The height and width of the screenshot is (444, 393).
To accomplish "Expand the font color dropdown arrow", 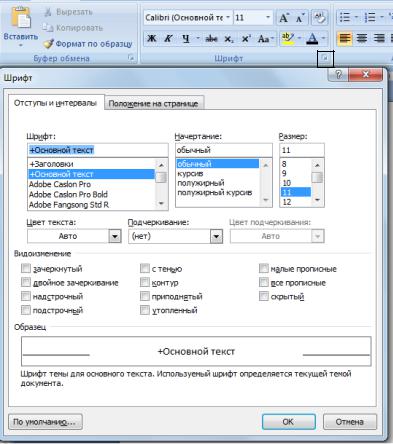I will click(324, 39).
